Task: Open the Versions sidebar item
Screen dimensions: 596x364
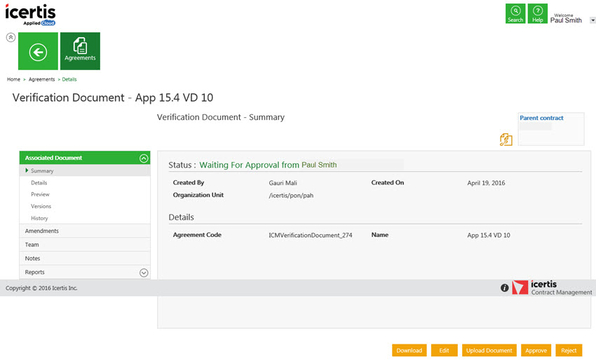Action: coord(41,206)
